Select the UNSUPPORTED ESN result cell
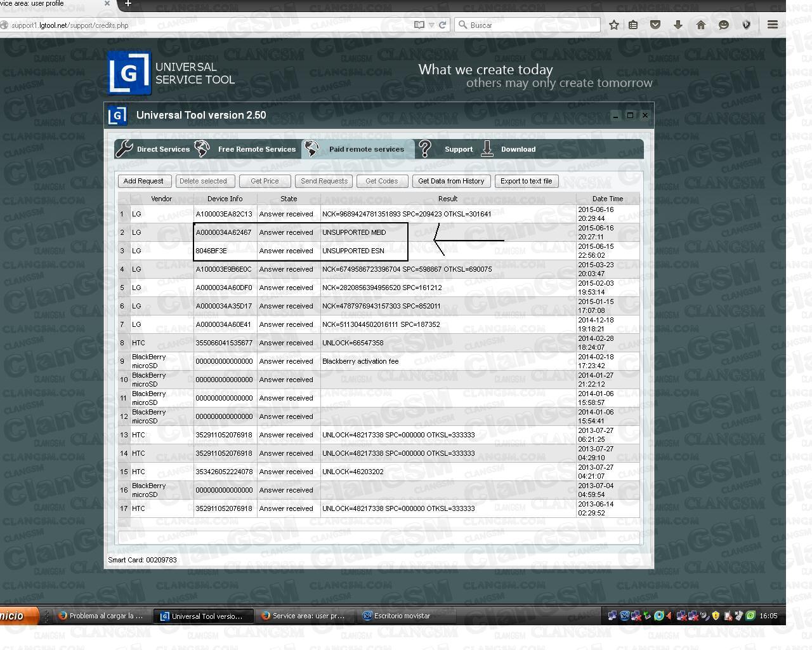The image size is (812, 650). 448,251
